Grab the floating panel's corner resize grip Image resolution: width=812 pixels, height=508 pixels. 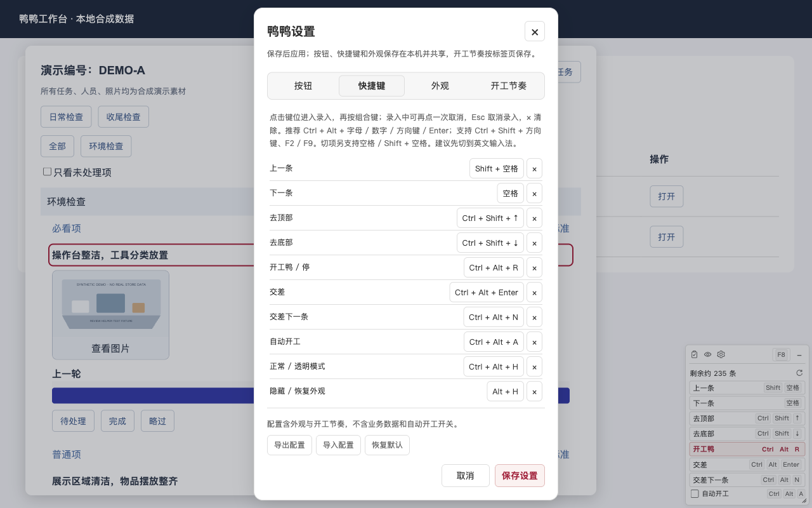804,500
